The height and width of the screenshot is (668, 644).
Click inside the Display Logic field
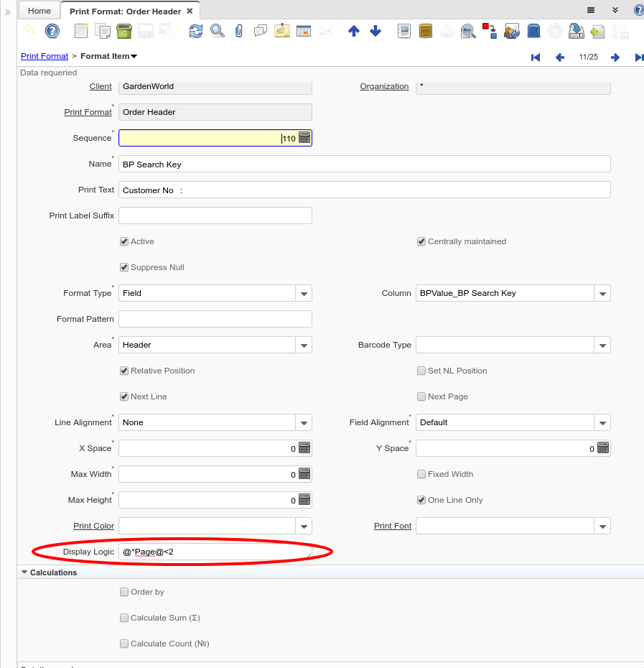coord(215,552)
